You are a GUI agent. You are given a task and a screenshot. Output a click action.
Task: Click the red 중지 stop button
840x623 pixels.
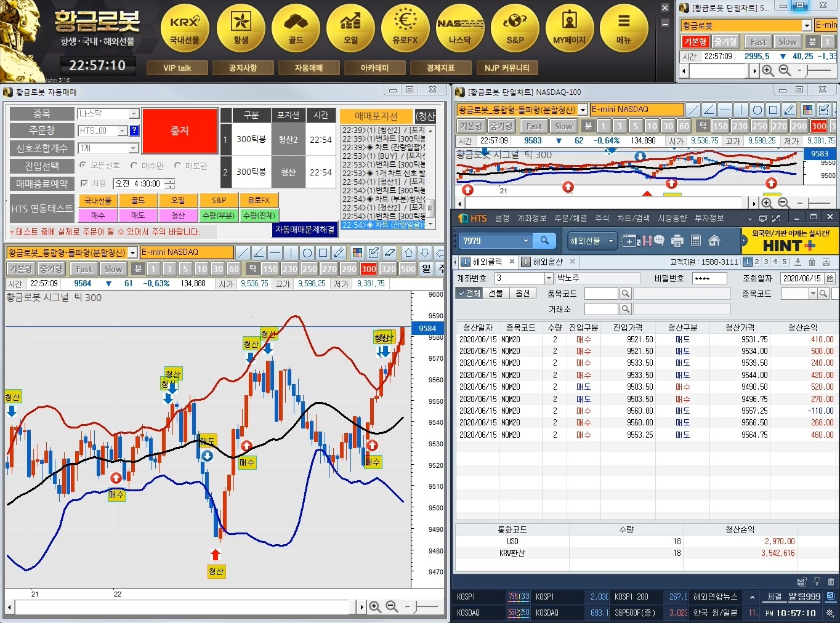click(x=179, y=131)
